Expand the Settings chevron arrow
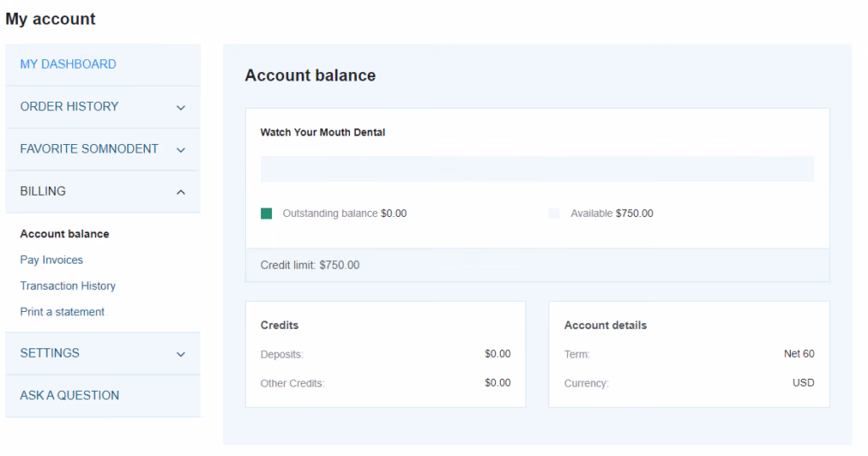Image resolution: width=868 pixels, height=456 pixels. point(181,354)
